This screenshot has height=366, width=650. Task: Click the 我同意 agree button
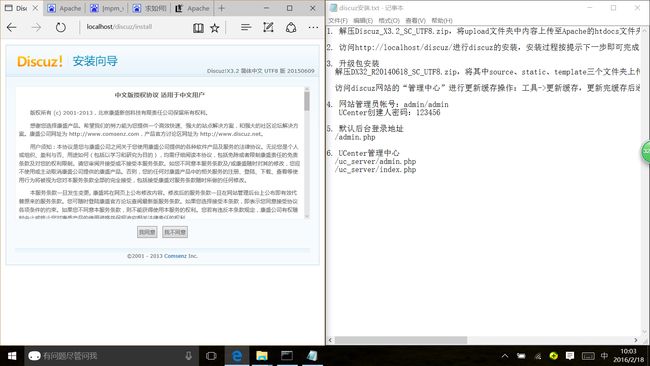coord(147,232)
